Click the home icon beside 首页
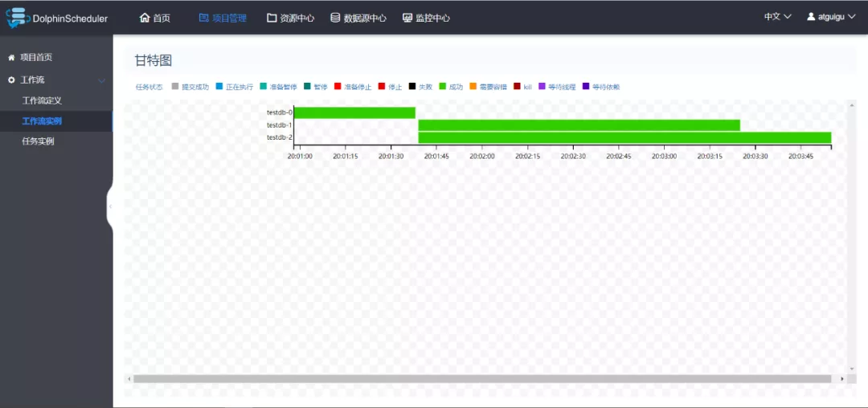This screenshot has width=868, height=408. (x=145, y=18)
